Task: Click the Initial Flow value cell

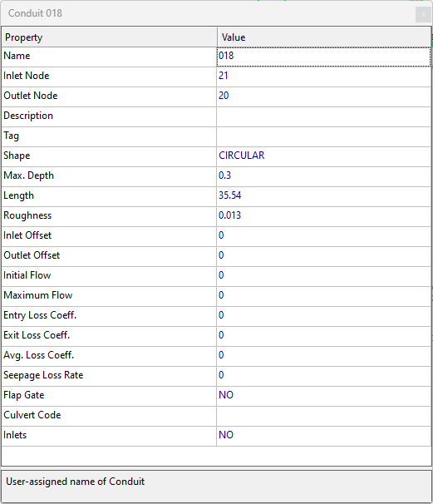Action: (x=324, y=276)
